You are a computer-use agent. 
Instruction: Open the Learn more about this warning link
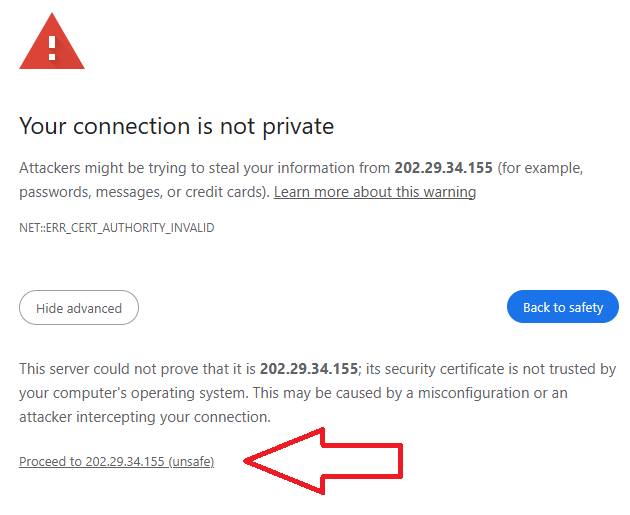pos(374,191)
